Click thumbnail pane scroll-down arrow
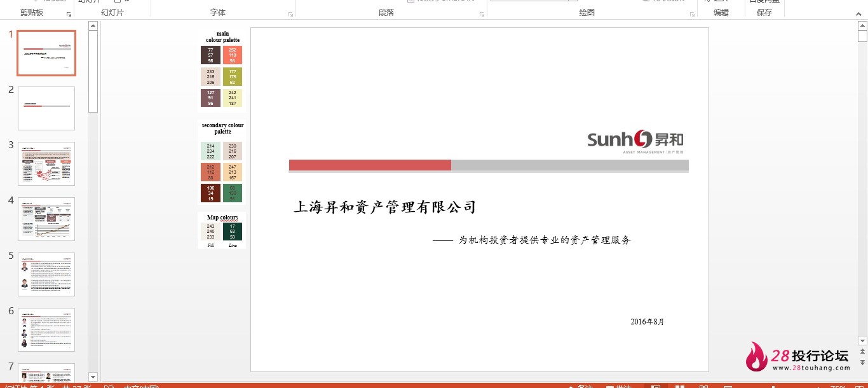The height and width of the screenshot is (388, 868). point(93,377)
